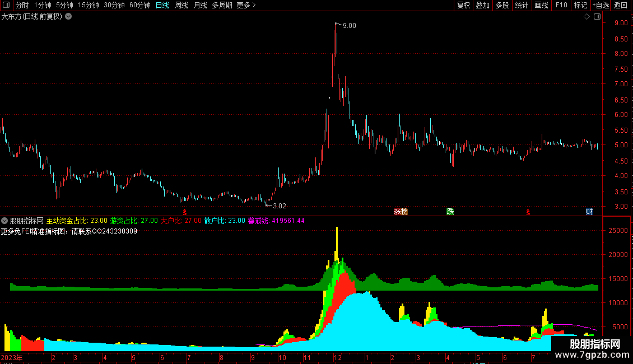Open the 复权 adjustment menu
Image resolution: width=633 pixels, height=364 pixels.
pos(463,5)
